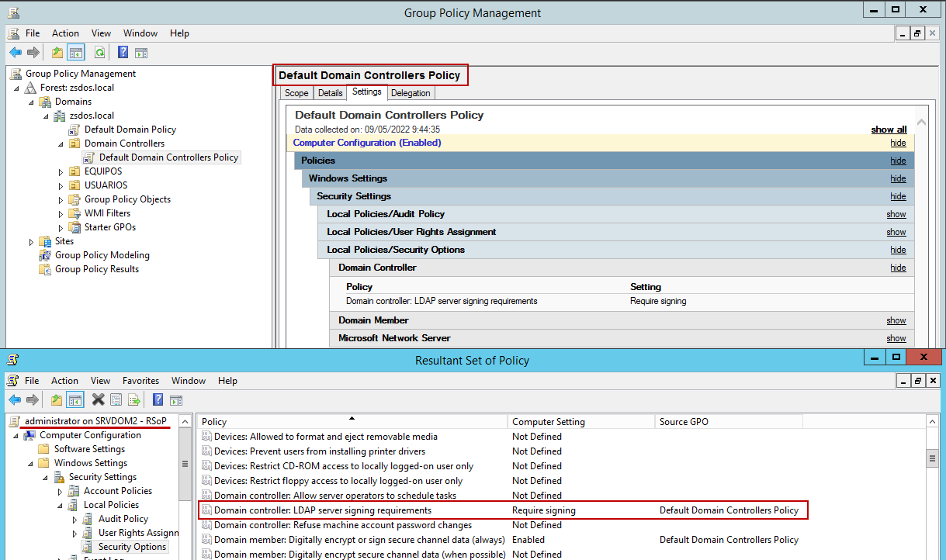Switch to the Details tab
This screenshot has width=946, height=560.
pyautogui.click(x=330, y=93)
